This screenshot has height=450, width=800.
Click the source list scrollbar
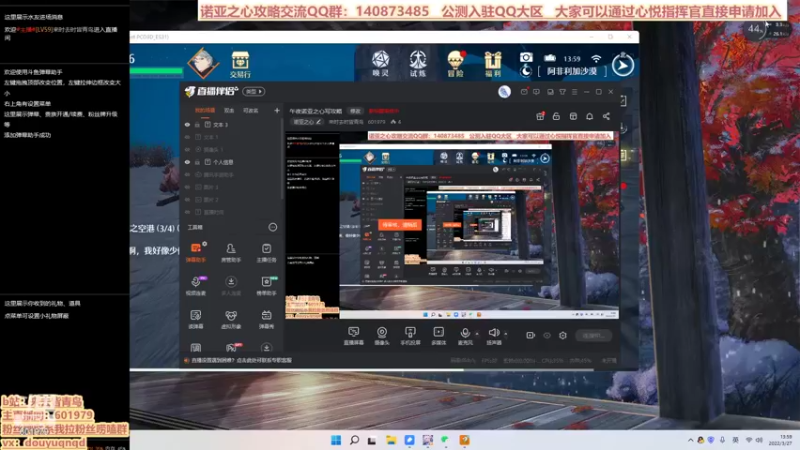click(282, 161)
